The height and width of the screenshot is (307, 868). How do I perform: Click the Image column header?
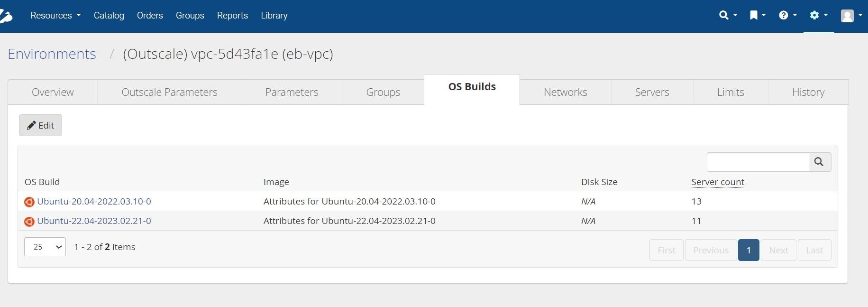tap(276, 182)
